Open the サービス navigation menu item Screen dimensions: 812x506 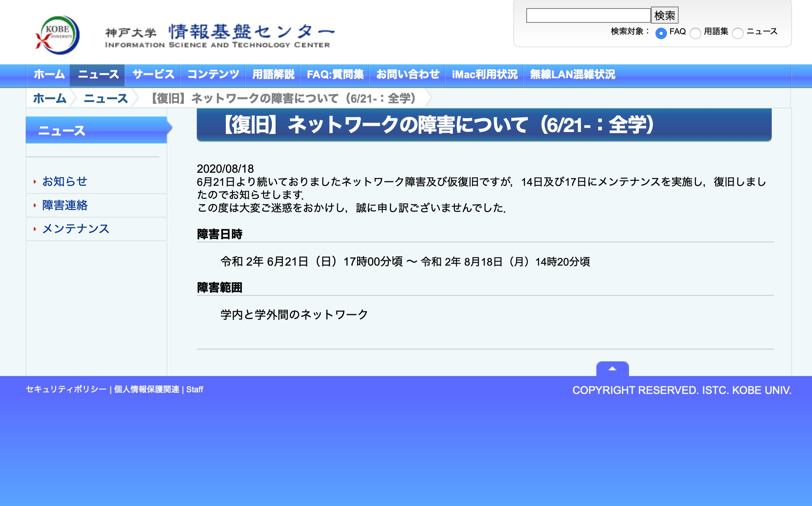pyautogui.click(x=153, y=75)
